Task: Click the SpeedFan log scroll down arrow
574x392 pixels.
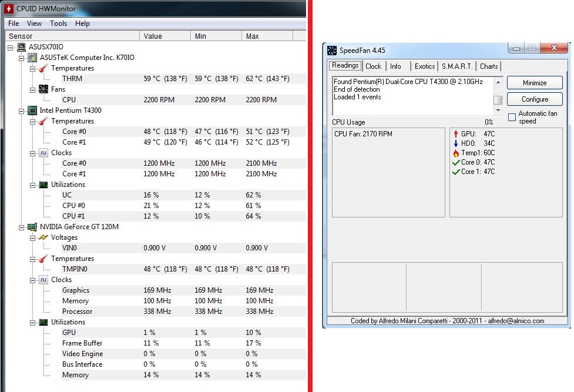Action: 498,110
